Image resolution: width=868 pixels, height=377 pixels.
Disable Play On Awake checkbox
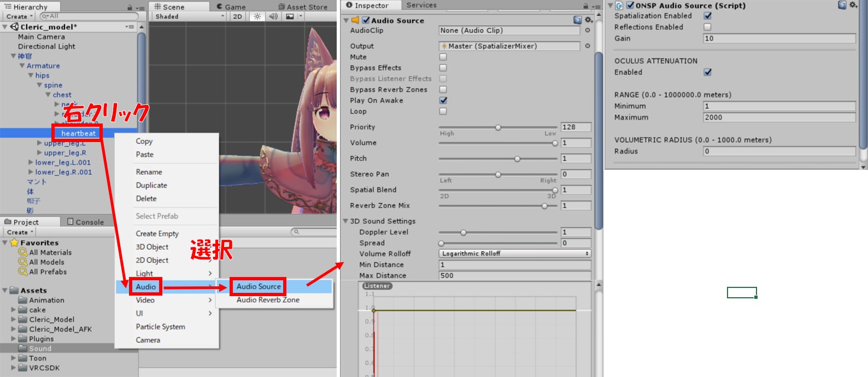pyautogui.click(x=443, y=101)
